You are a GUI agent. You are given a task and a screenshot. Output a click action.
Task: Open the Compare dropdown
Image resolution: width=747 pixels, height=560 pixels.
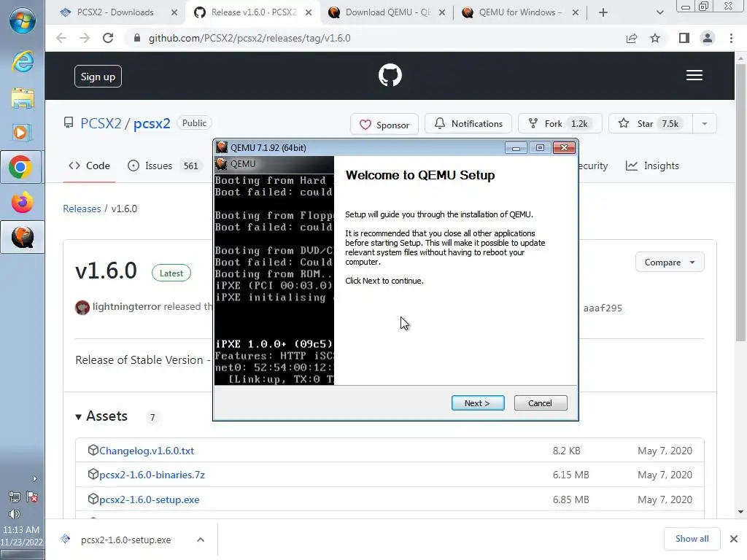pyautogui.click(x=670, y=262)
